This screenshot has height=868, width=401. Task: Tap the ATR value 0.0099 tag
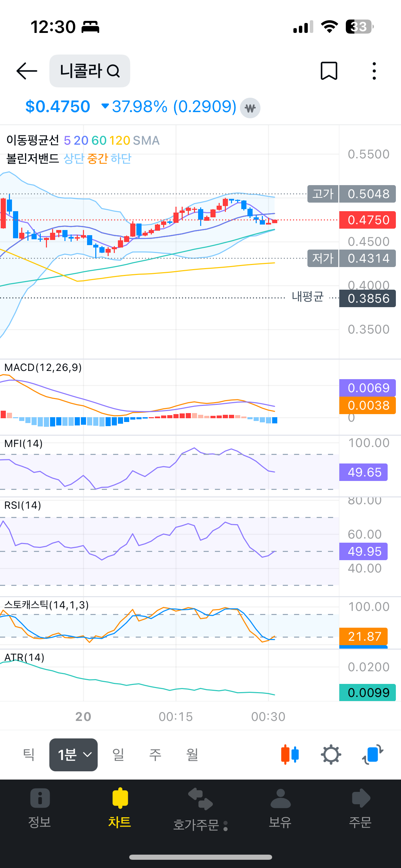coord(367,693)
